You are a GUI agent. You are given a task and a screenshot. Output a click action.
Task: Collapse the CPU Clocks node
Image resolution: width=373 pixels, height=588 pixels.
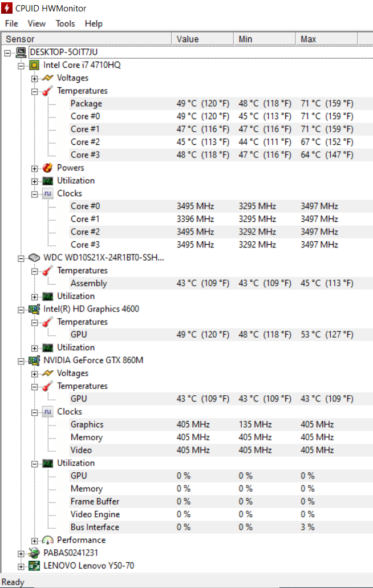click(34, 194)
